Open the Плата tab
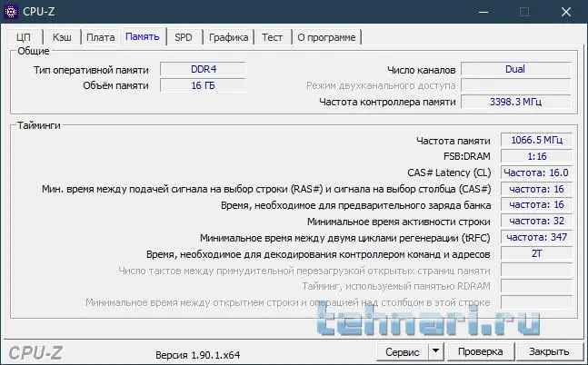 [101, 37]
